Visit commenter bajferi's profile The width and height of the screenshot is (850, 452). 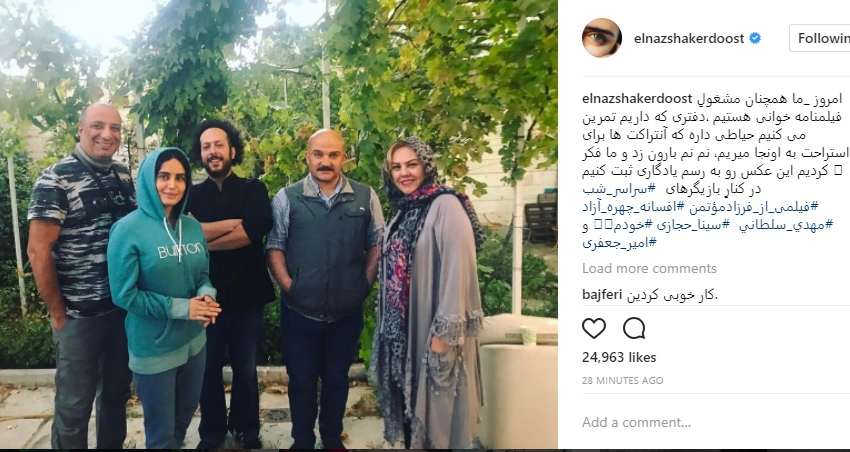pyautogui.click(x=602, y=295)
